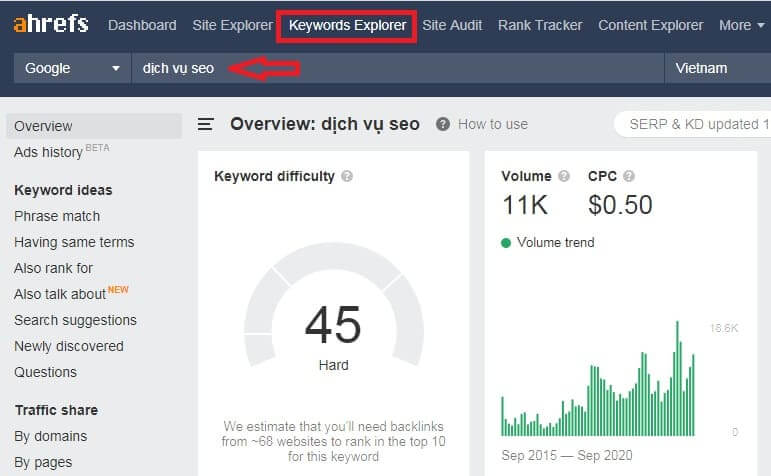The width and height of the screenshot is (771, 476).
Task: Click the backlinks estimate text
Action: [x=333, y=441]
